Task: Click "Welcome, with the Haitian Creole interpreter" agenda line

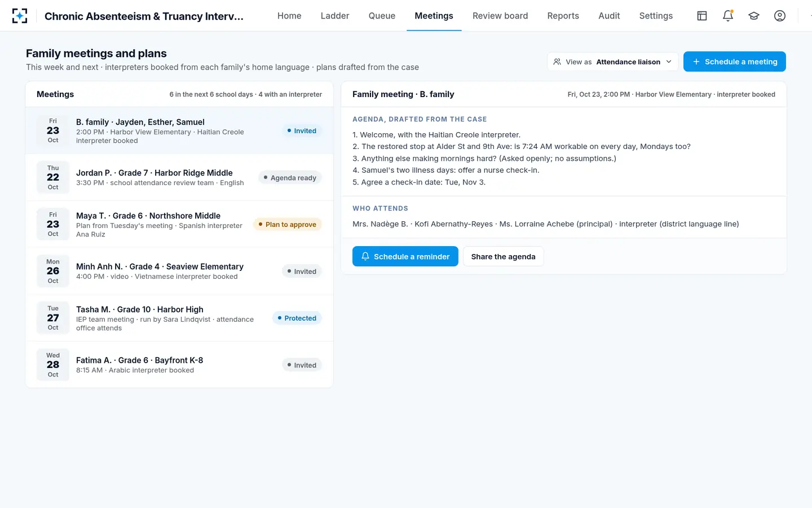Action: pyautogui.click(x=436, y=135)
